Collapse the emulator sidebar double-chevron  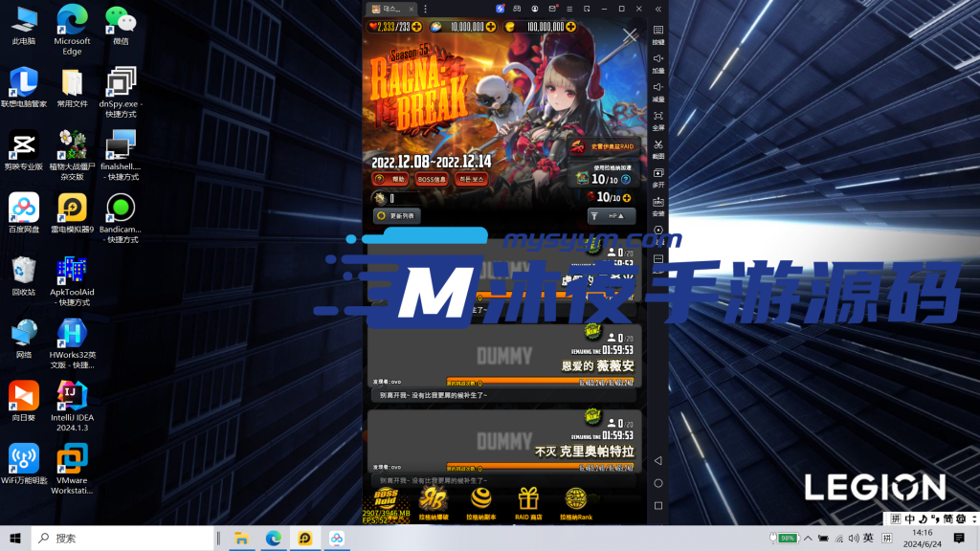[658, 9]
